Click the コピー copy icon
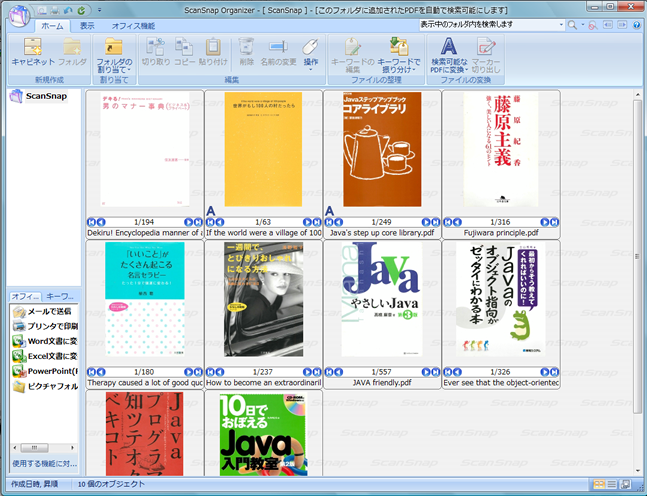The image size is (647, 496). pos(184,52)
